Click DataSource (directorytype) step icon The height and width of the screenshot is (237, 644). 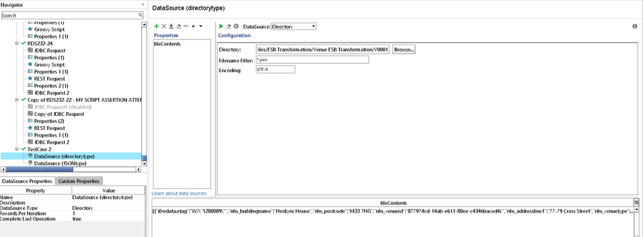pyautogui.click(x=30, y=156)
